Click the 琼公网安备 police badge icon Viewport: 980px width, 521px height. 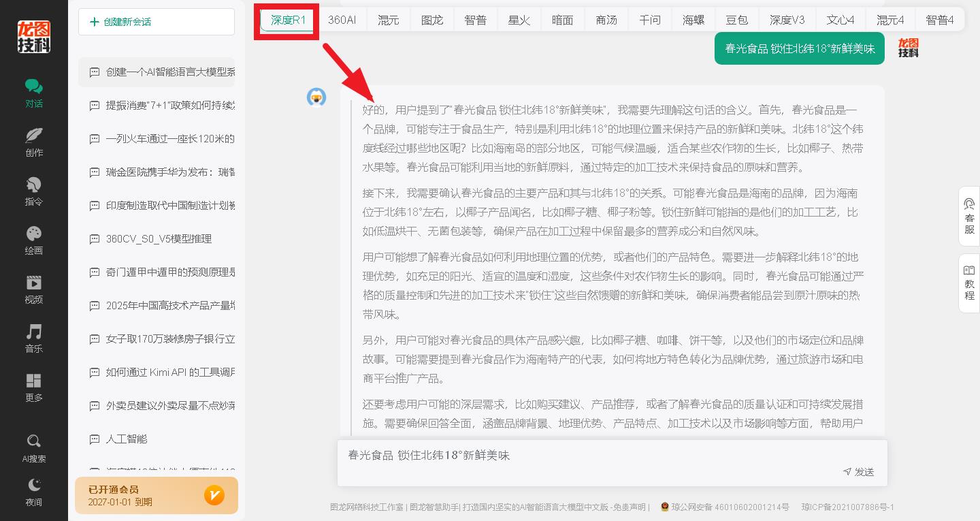tap(665, 507)
